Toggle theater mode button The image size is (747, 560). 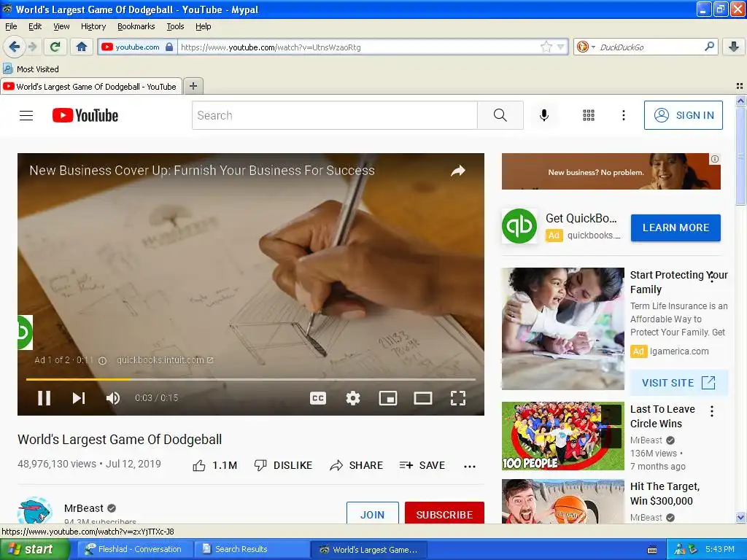point(422,398)
